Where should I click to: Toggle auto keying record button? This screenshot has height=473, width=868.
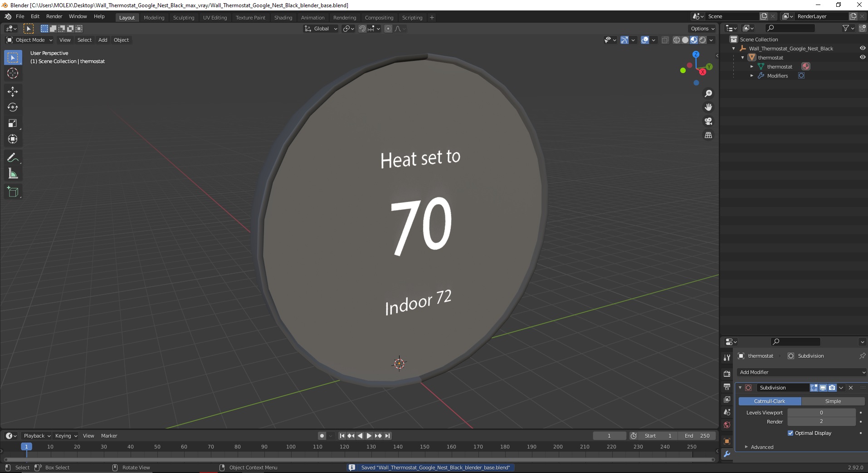(322, 436)
